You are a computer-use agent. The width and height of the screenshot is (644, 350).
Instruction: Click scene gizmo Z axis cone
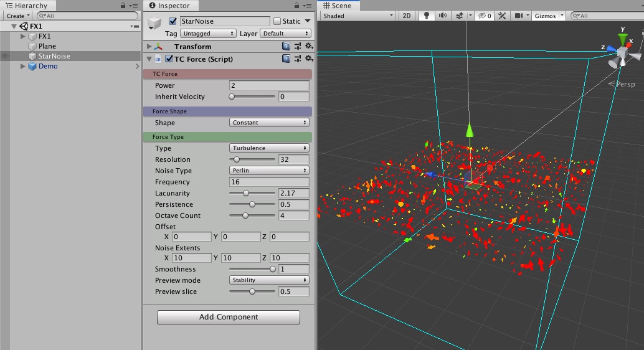coord(611,49)
